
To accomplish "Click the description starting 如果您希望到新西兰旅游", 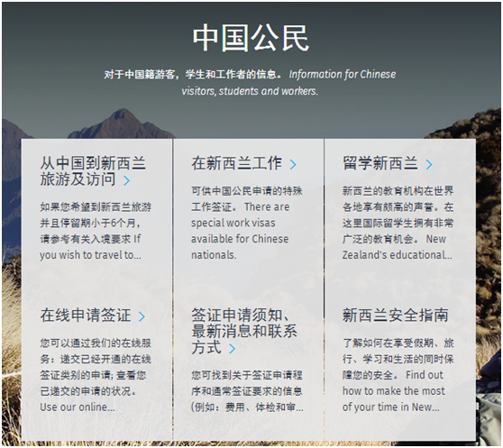I will click(x=96, y=231).
